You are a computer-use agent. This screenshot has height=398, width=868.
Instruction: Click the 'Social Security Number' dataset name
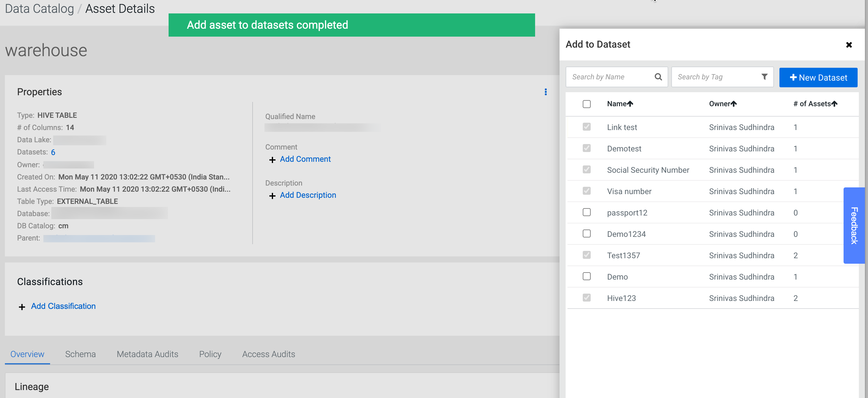coord(648,170)
